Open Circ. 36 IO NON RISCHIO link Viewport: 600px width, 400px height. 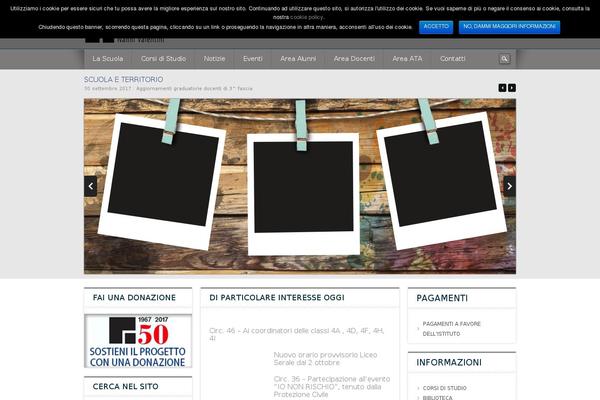coord(332,387)
